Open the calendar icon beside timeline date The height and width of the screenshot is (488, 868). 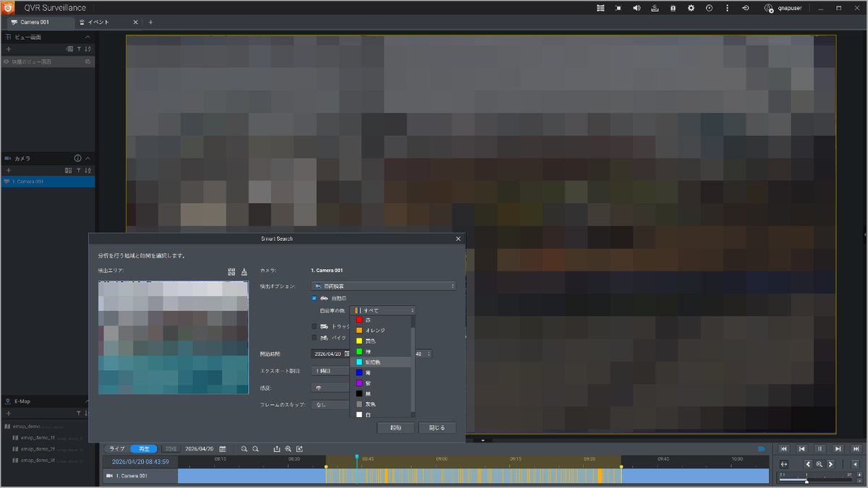222,449
